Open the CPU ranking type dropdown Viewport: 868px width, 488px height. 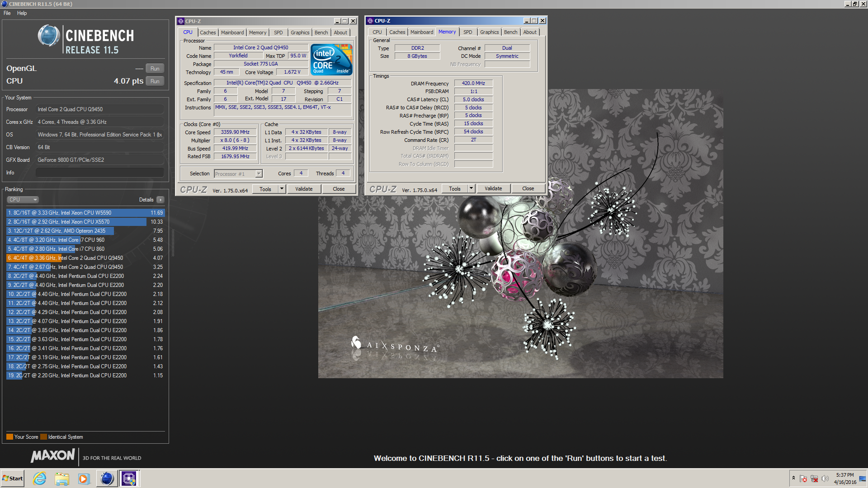point(23,200)
